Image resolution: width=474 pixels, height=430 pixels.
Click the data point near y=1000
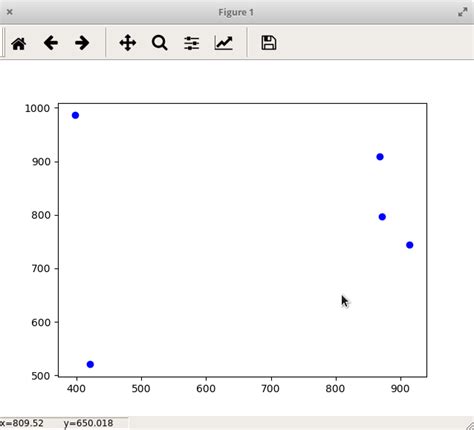point(75,115)
